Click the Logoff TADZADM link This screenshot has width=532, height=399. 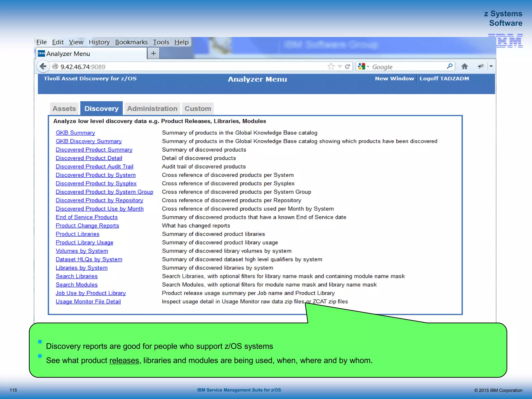click(444, 78)
